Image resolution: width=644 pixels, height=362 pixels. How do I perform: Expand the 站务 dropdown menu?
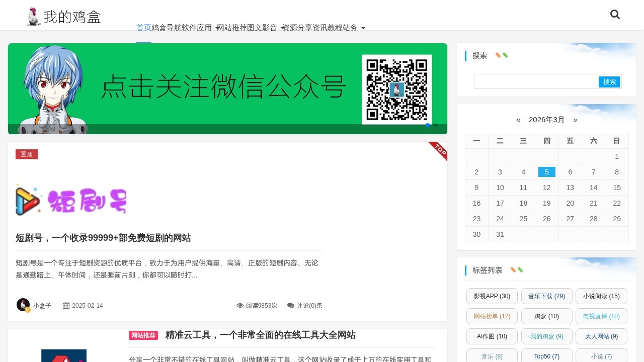coord(350,28)
